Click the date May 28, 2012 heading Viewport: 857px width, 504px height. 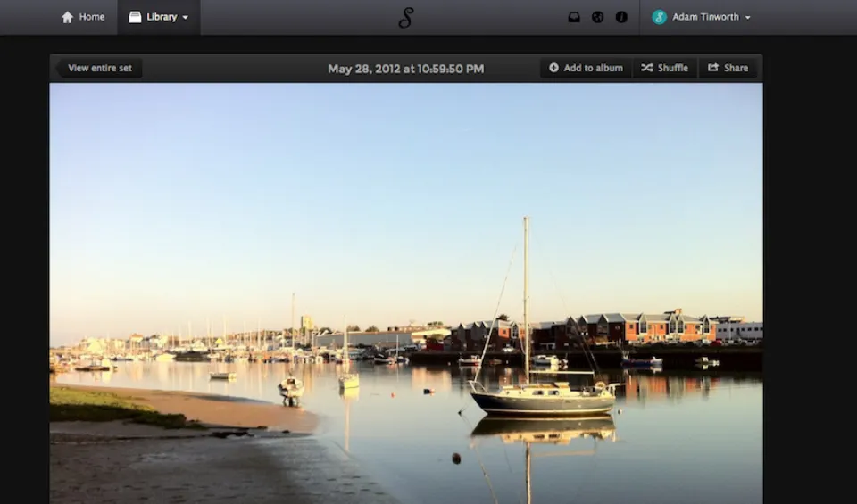pyautogui.click(x=405, y=69)
